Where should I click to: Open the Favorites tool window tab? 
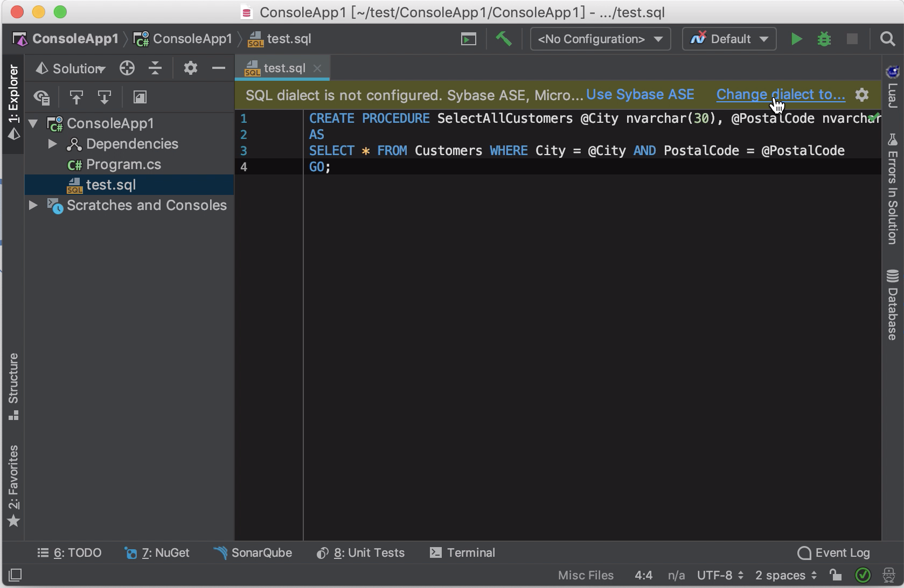click(x=13, y=486)
